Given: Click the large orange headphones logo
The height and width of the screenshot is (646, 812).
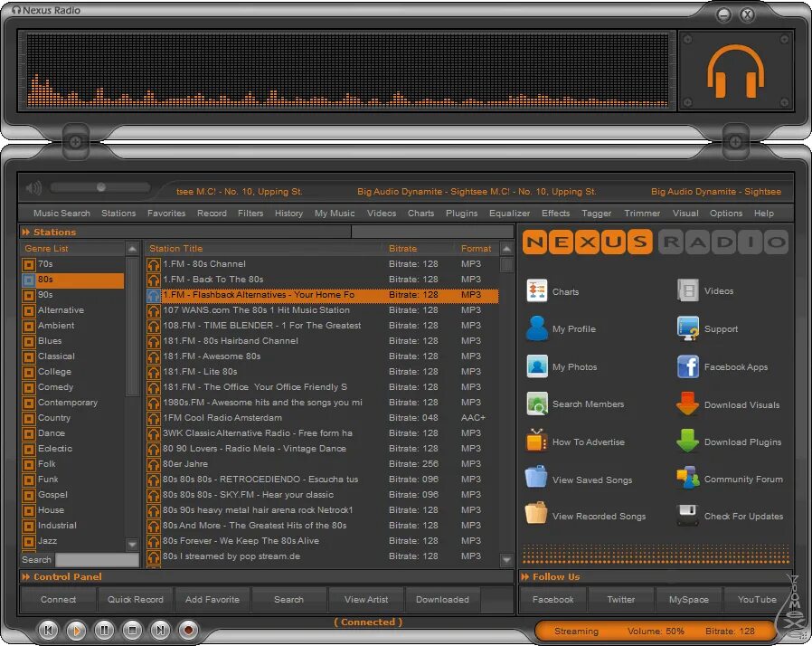Looking at the screenshot, I should click(736, 71).
